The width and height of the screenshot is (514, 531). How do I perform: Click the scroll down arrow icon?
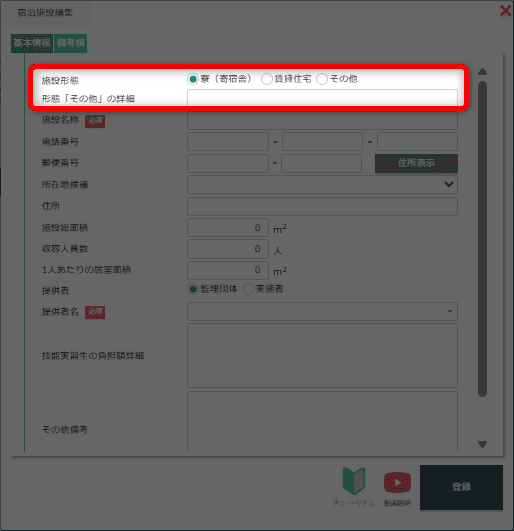point(483,444)
